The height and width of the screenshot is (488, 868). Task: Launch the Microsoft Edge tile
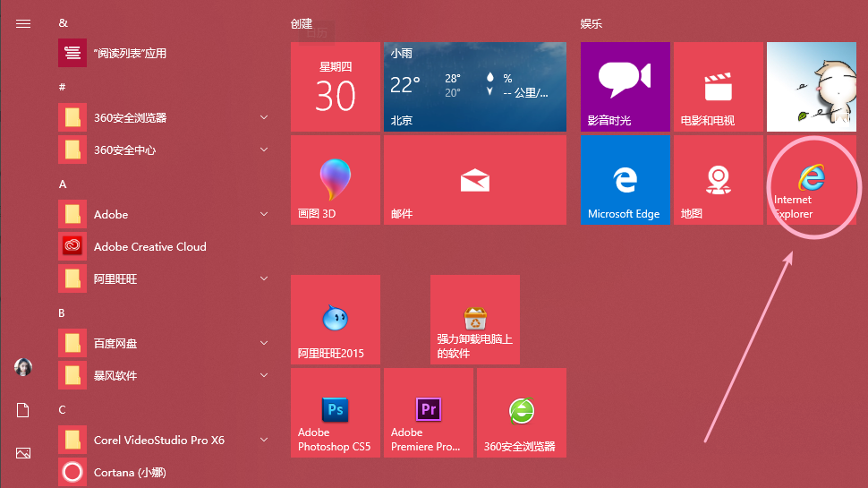coord(625,180)
